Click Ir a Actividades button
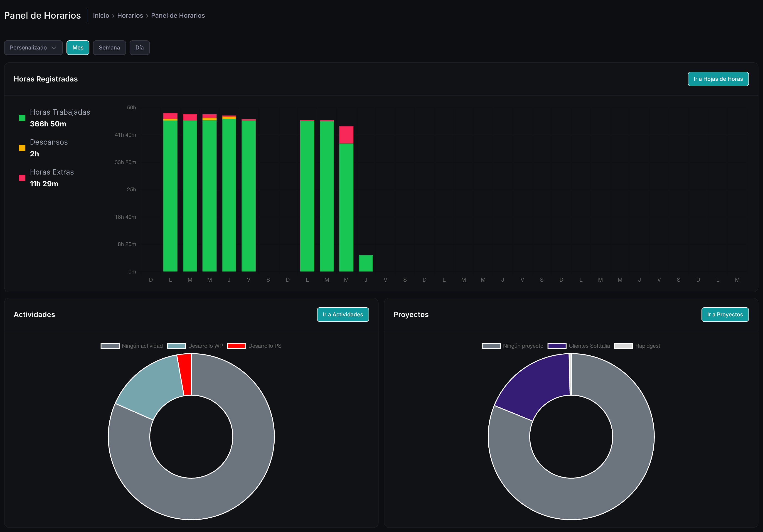This screenshot has width=763, height=532. [343, 314]
